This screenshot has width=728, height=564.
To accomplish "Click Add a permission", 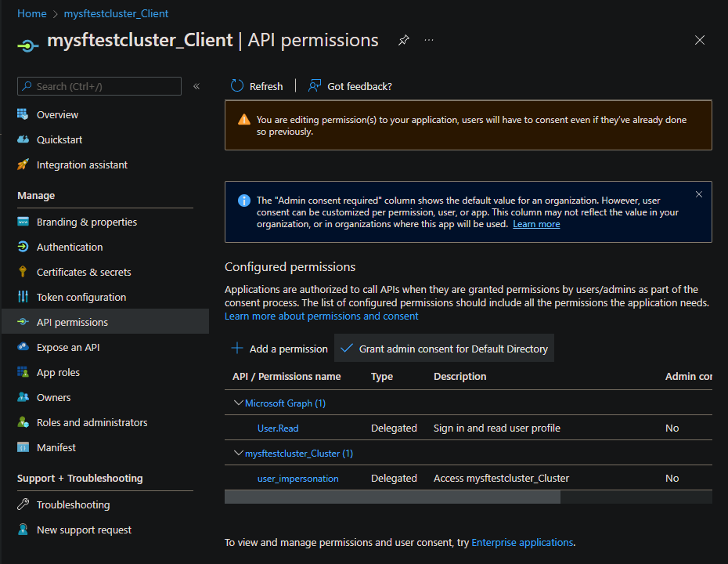I will click(x=279, y=349).
